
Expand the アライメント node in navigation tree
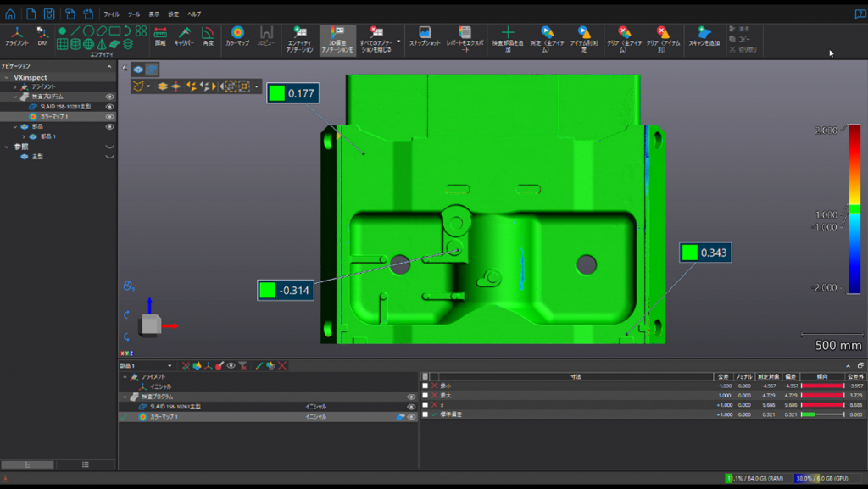pos(14,86)
